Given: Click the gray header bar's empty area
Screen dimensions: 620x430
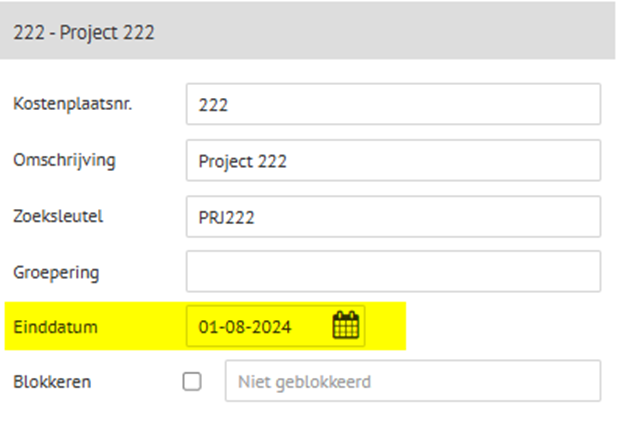Looking at the screenshot, I should [x=384, y=32].
